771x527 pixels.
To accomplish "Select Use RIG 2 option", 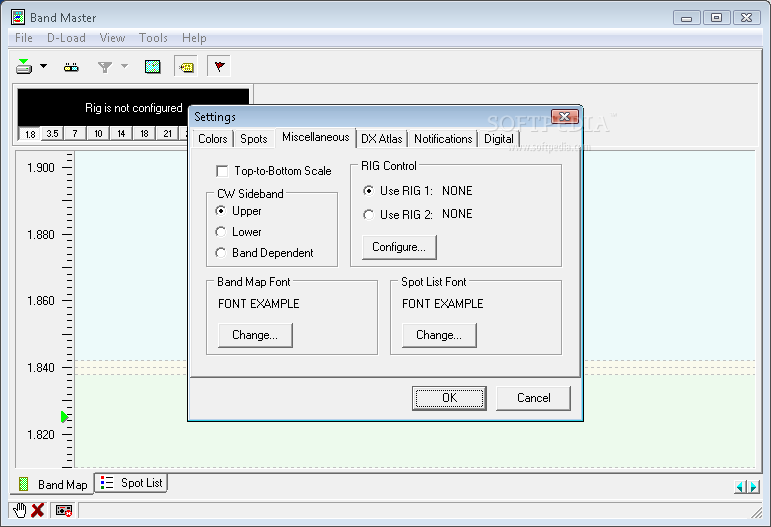I will 368,214.
